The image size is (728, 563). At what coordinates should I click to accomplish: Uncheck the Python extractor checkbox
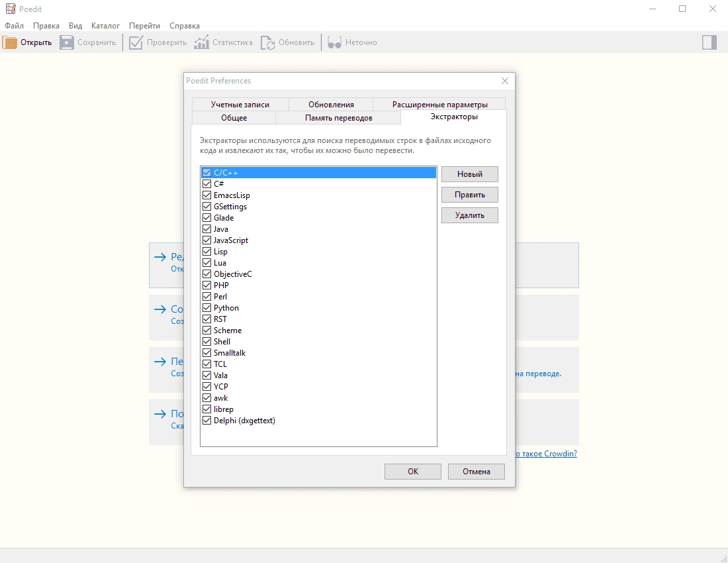pyautogui.click(x=206, y=308)
